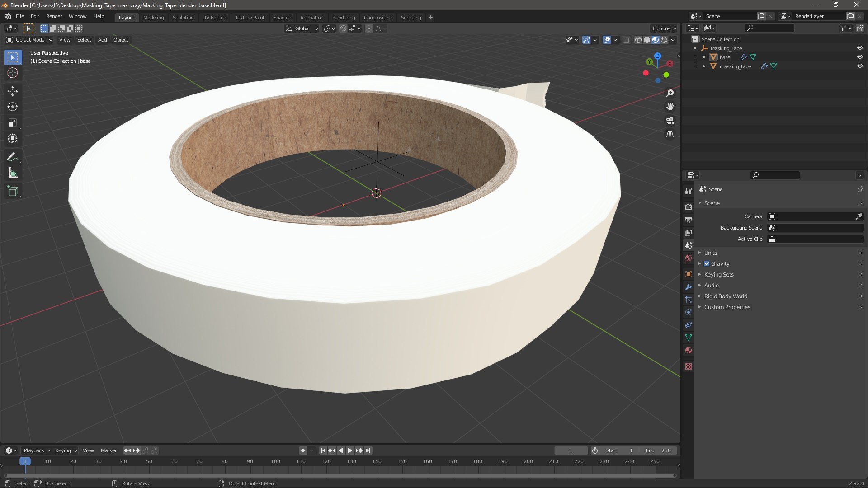Select the Add Cube tool
The height and width of the screenshot is (488, 868).
click(13, 191)
